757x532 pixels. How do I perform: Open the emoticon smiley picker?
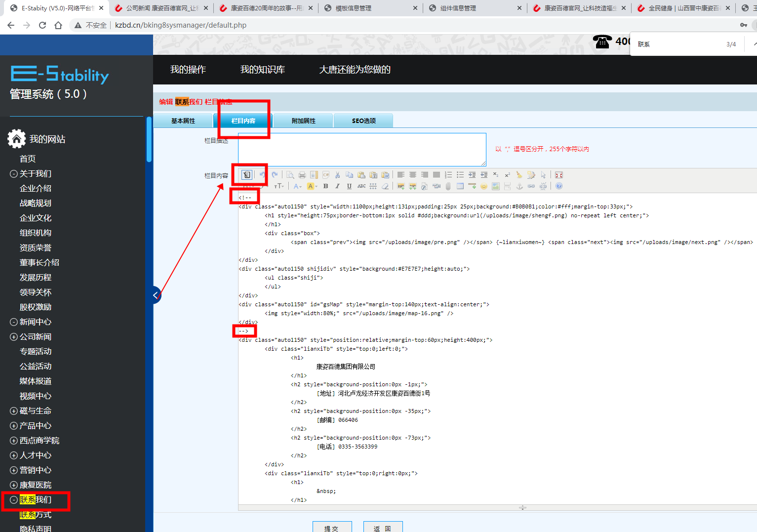pos(484,186)
